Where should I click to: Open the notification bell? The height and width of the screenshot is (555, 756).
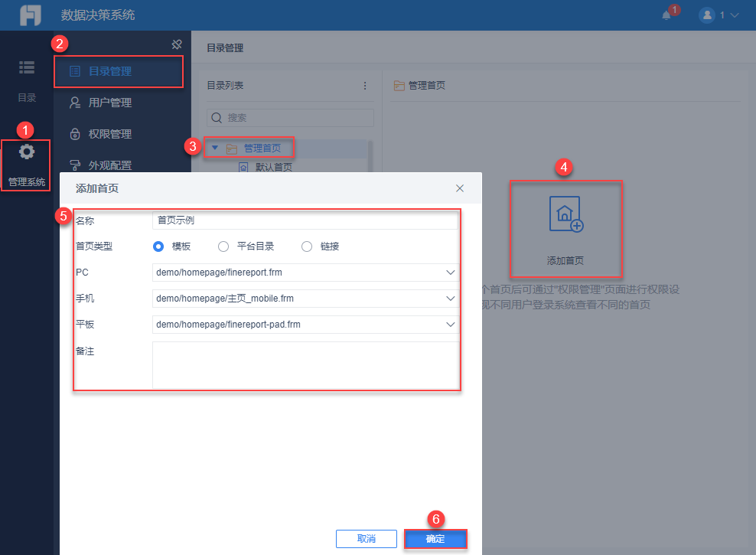coord(666,15)
